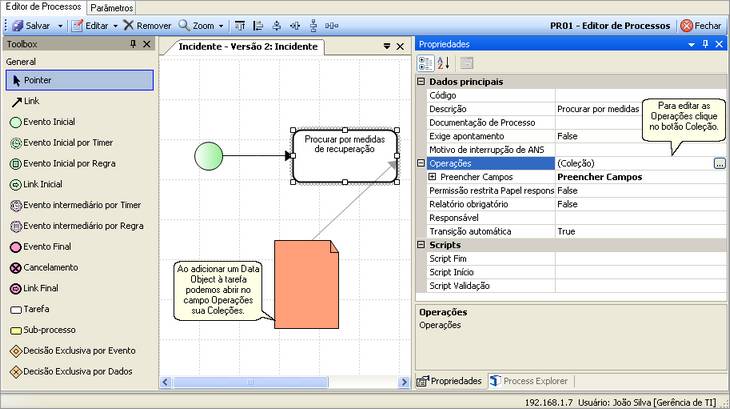Viewport: 730px width, 409px height.
Task: Select Decisão Exclusiva por Dados tool
Action: [x=80, y=371]
